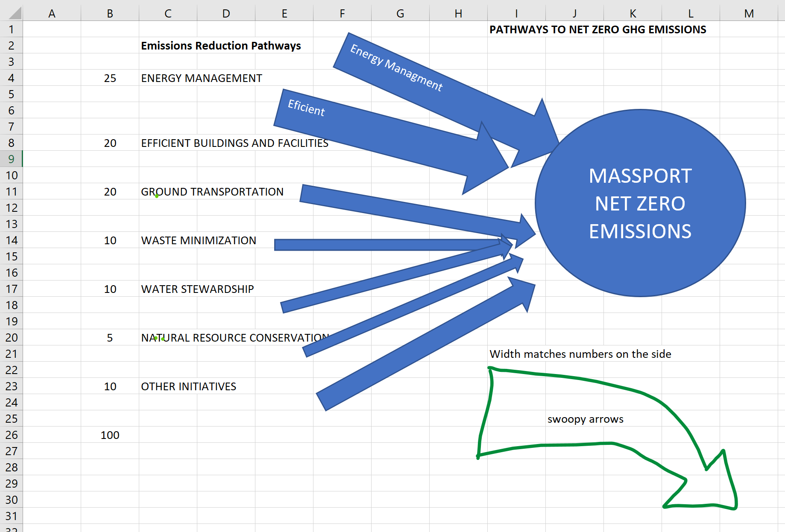Select column F header

click(x=342, y=14)
